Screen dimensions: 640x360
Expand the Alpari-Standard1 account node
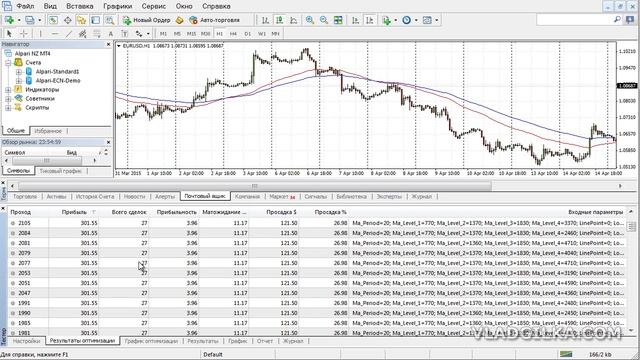pos(19,72)
